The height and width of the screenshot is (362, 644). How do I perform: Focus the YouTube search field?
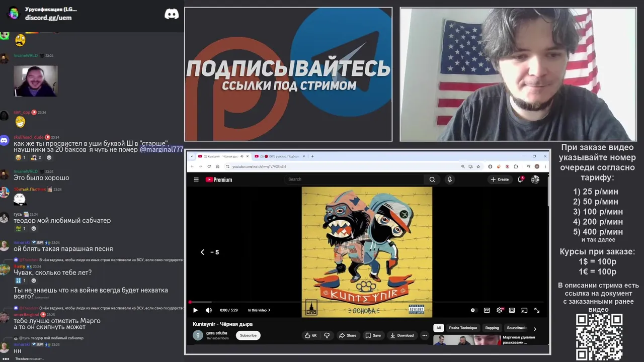[x=355, y=179]
